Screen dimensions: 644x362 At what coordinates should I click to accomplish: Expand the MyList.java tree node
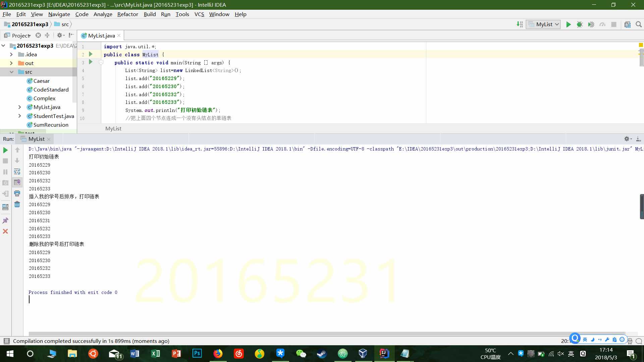point(19,107)
